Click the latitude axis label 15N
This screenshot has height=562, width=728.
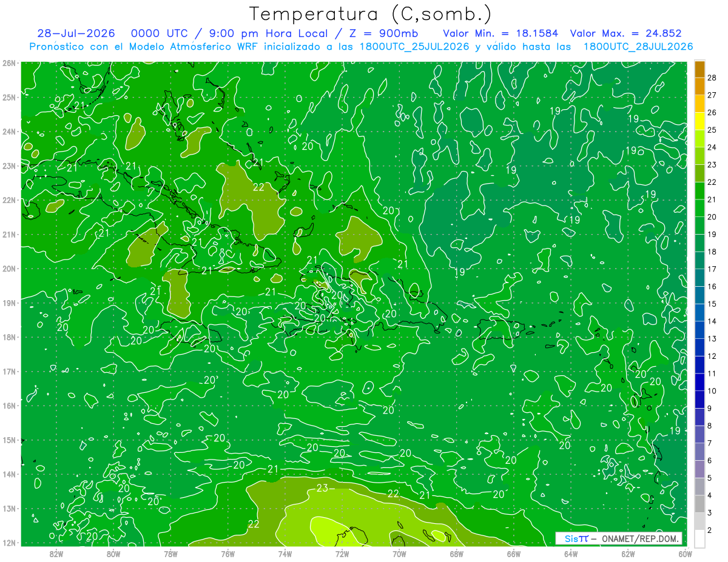click(x=9, y=440)
